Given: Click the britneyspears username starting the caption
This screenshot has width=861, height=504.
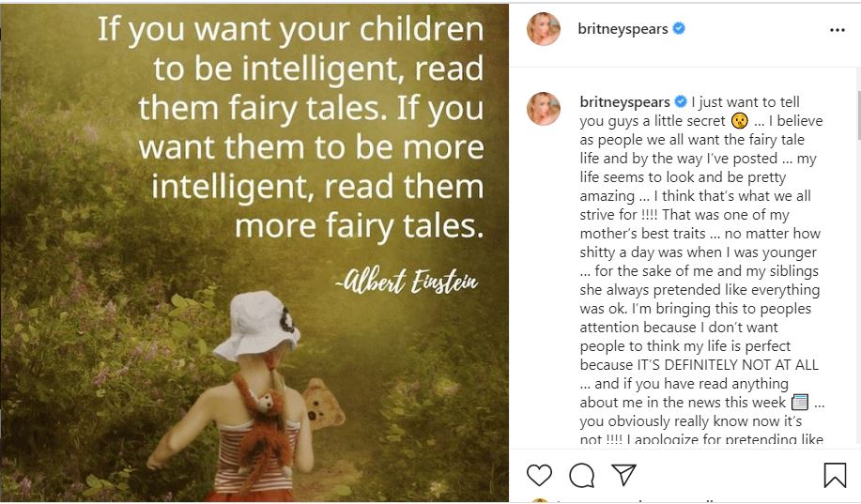Looking at the screenshot, I should click(623, 101).
